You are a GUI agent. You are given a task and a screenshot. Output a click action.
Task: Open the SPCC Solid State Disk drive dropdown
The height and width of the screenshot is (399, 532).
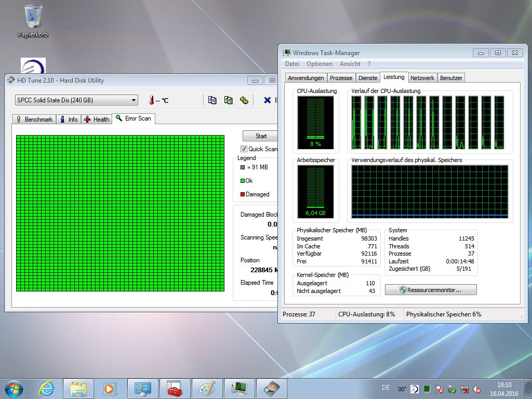[x=76, y=100]
